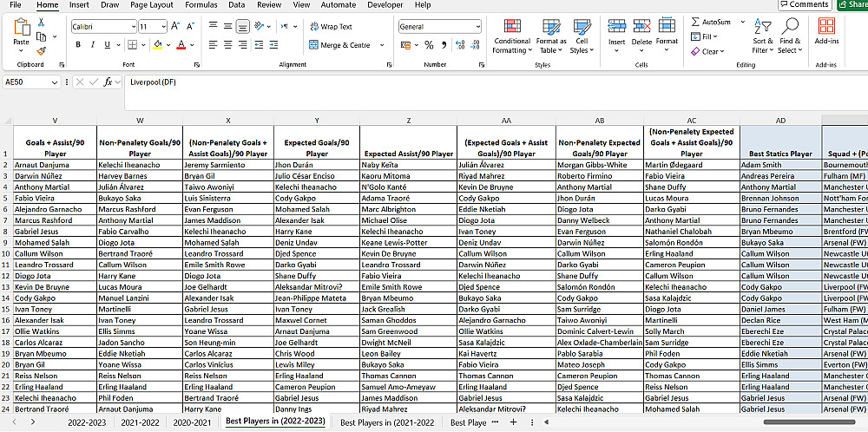Align text to top
868x432 pixels.
(x=214, y=26)
